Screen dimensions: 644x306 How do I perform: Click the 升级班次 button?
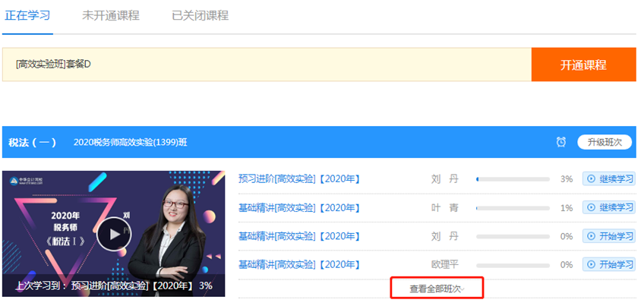tap(605, 142)
